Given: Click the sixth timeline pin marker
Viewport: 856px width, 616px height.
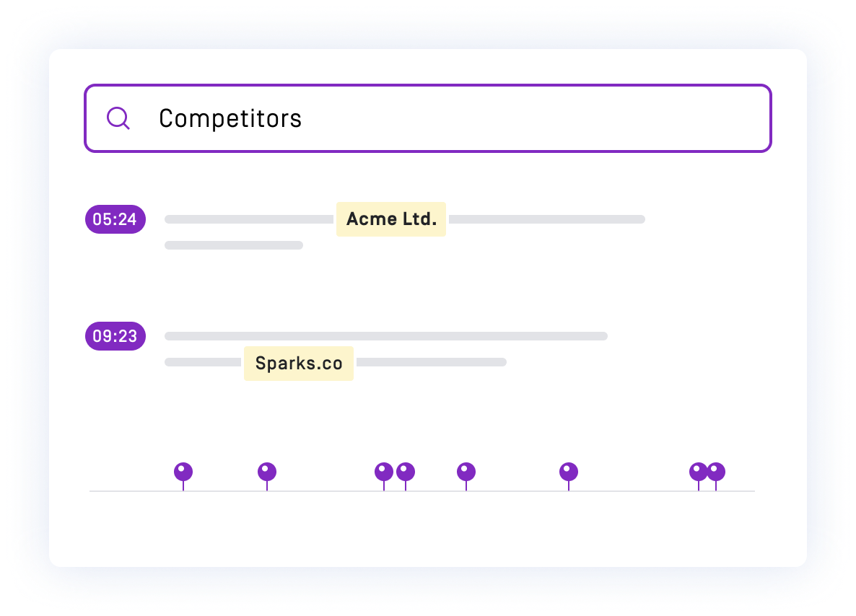Looking at the screenshot, I should coord(569,476).
